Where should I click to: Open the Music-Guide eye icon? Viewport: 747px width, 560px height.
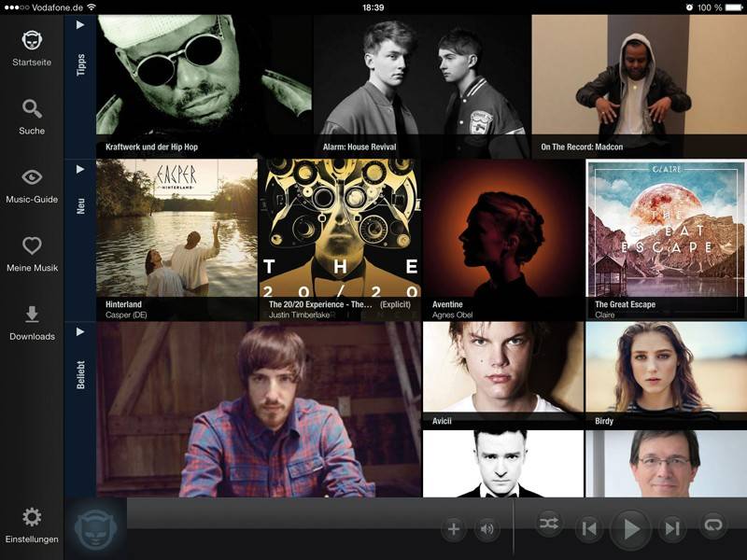click(32, 177)
